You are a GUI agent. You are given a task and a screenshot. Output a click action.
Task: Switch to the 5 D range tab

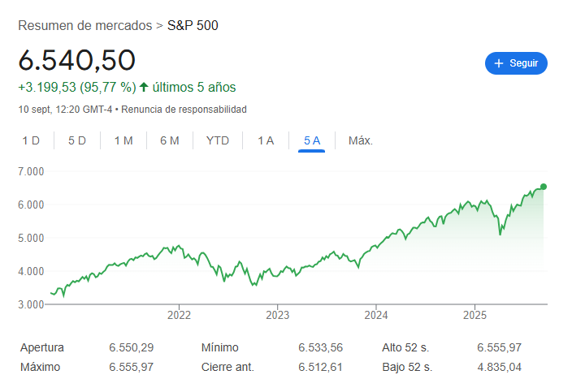77,140
